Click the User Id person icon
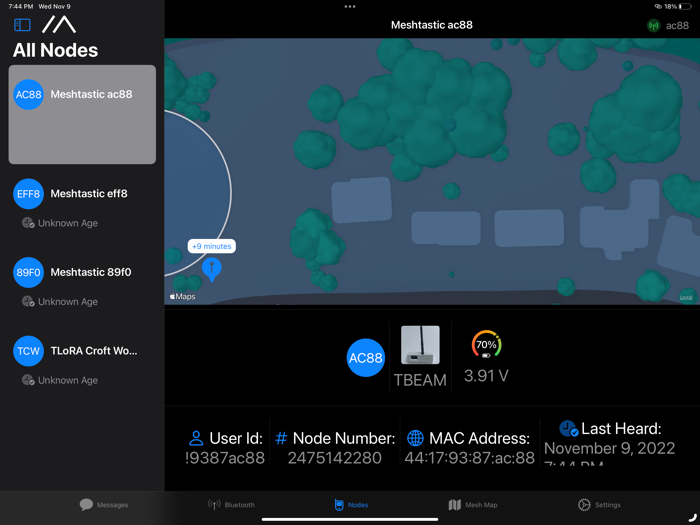Screen dimensions: 700x525 point(196,438)
